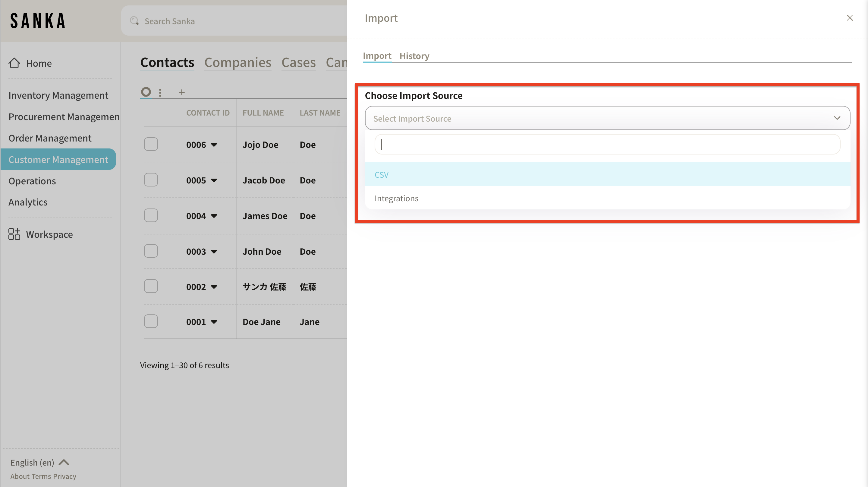868x487 pixels.
Task: Click the circle view icon above table
Action: [146, 92]
